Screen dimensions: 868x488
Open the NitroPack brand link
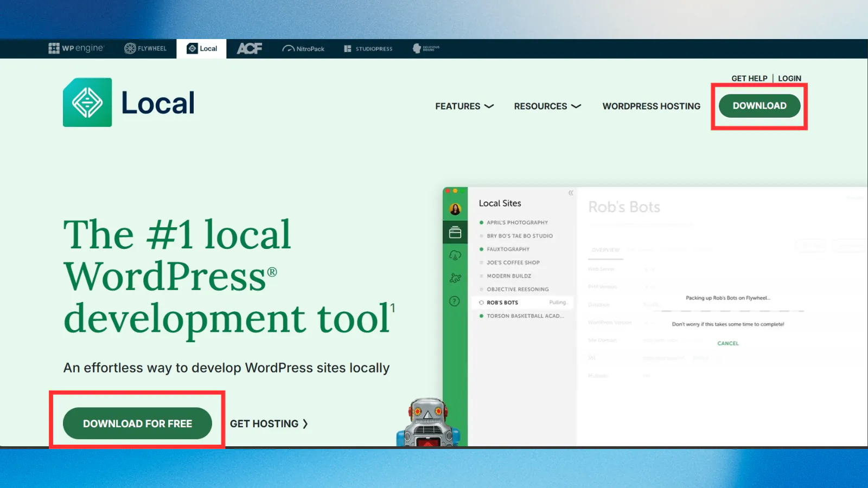(x=303, y=49)
